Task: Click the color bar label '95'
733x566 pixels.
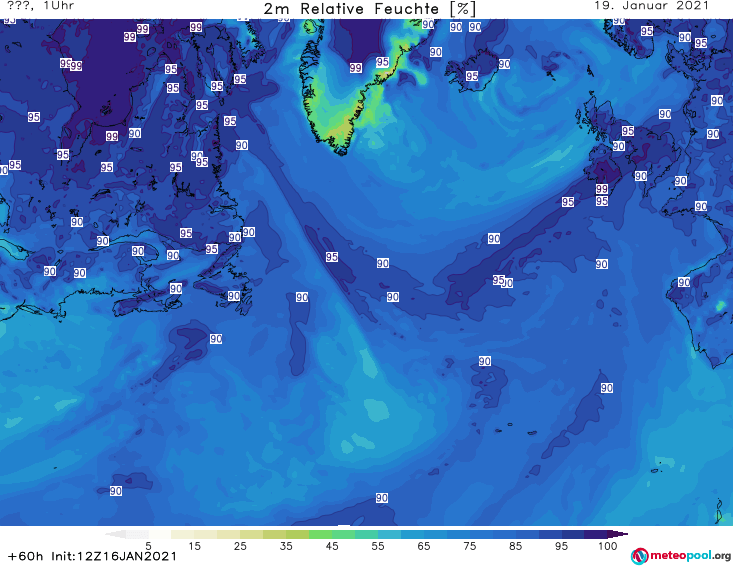Action: [x=561, y=546]
